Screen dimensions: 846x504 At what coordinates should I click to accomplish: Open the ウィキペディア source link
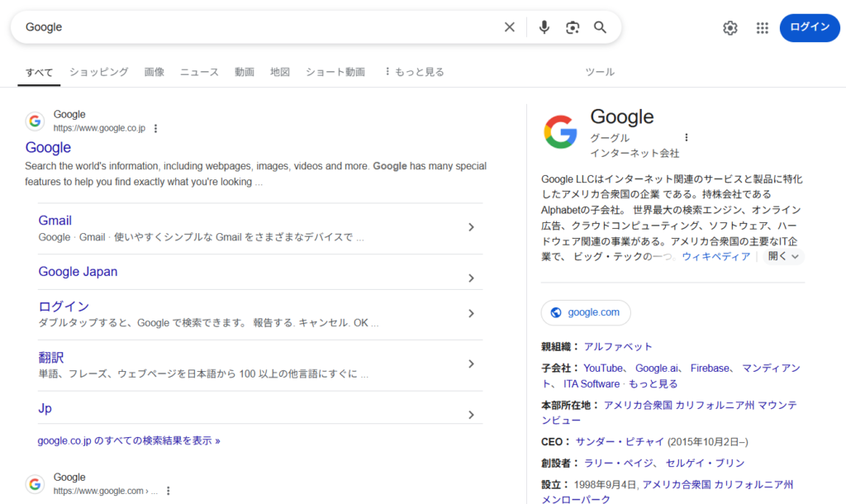(716, 256)
